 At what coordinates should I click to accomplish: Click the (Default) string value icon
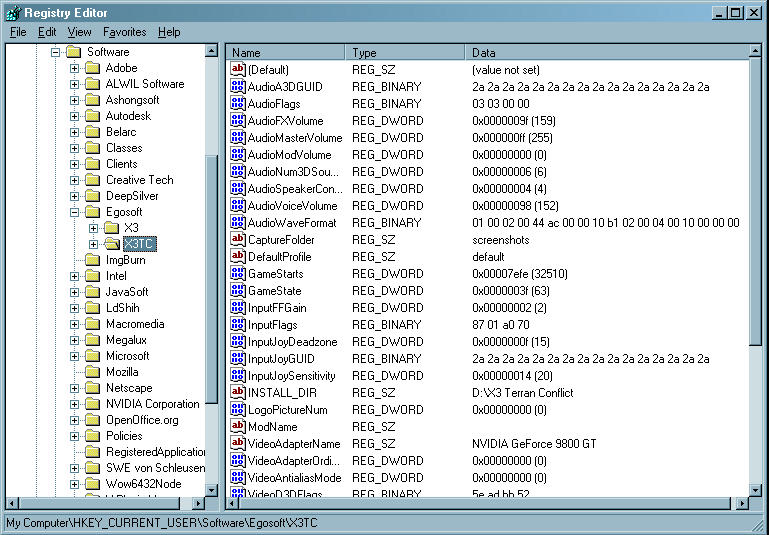(238, 69)
